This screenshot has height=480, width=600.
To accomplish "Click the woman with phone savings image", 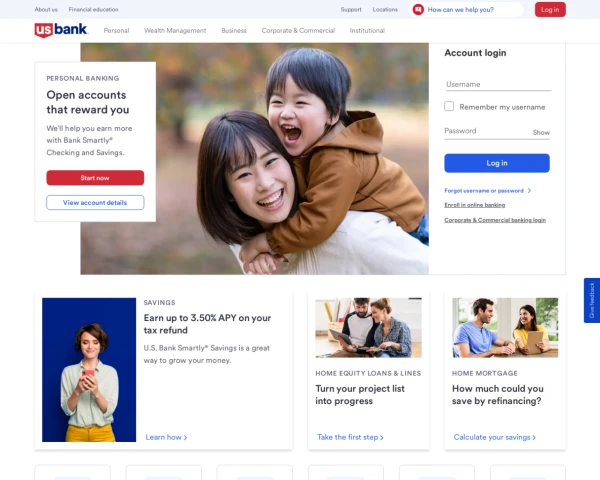I will point(89,370).
